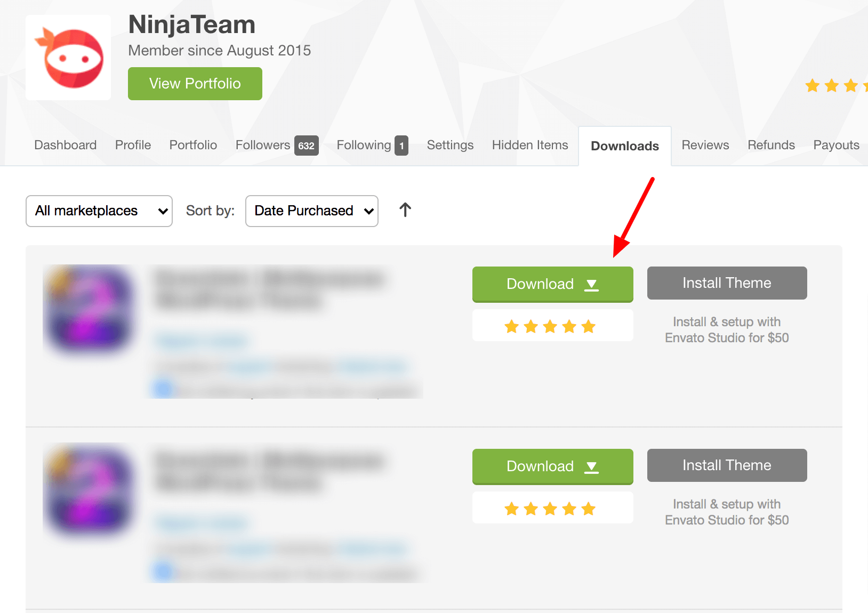This screenshot has height=613, width=868.
Task: Open the Payouts tab
Action: 836,145
